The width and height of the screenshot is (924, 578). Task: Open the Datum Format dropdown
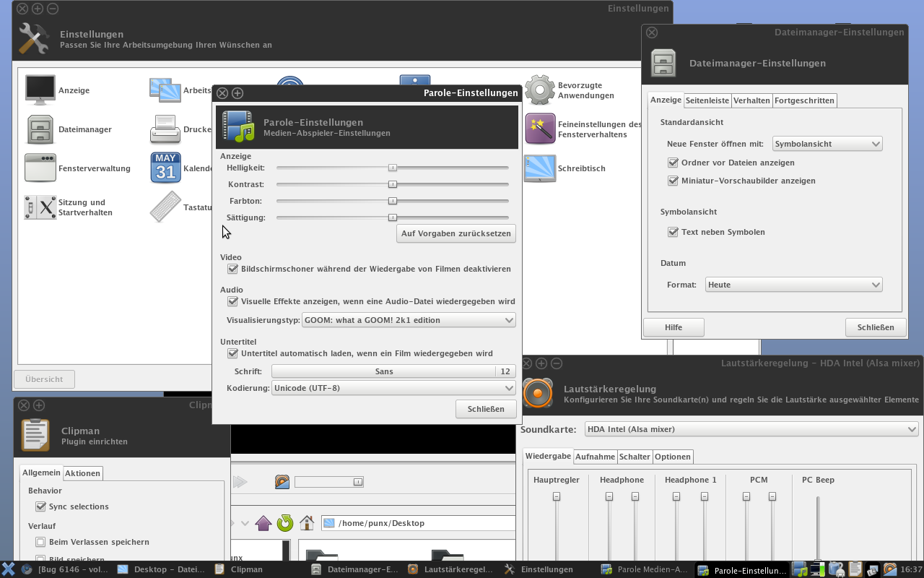[793, 285]
